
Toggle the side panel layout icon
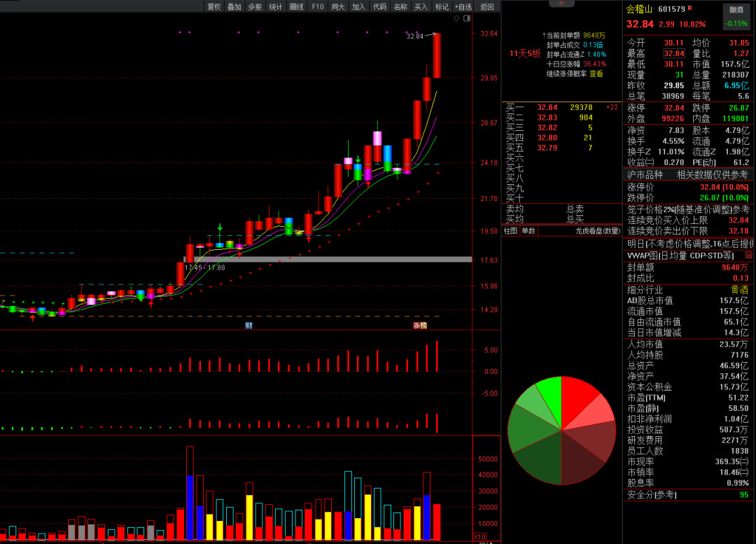(467, 18)
